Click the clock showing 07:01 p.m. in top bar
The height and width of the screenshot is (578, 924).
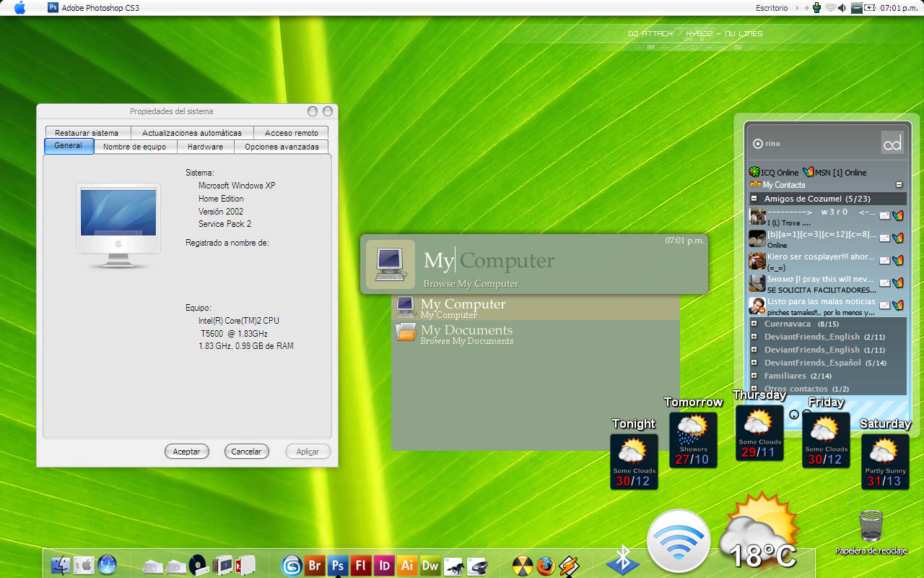pyautogui.click(x=900, y=8)
